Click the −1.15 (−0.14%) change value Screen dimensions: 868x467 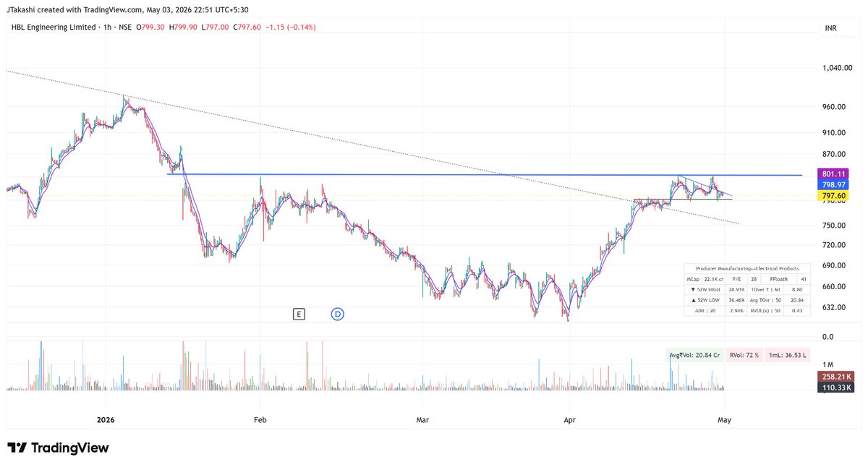click(290, 27)
